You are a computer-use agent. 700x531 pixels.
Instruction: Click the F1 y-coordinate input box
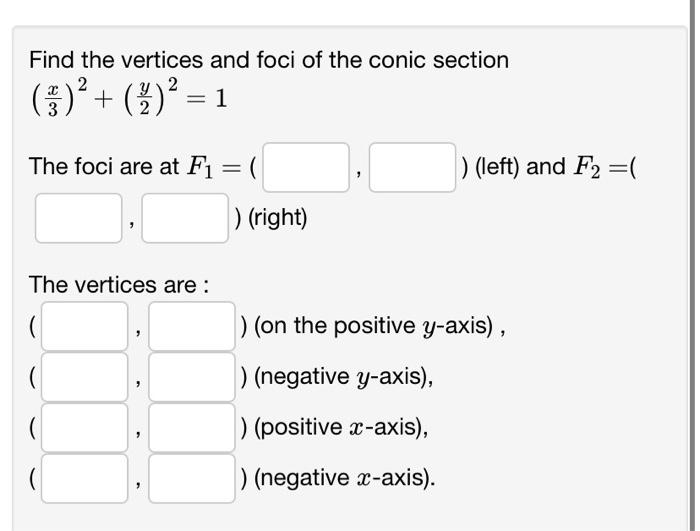click(x=412, y=167)
